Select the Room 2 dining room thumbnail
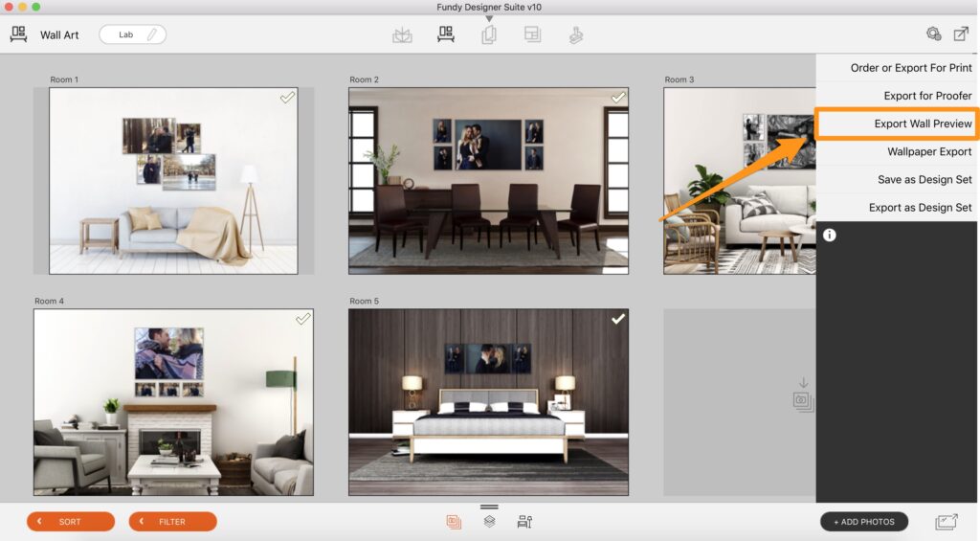Image resolution: width=980 pixels, height=541 pixels. click(489, 181)
